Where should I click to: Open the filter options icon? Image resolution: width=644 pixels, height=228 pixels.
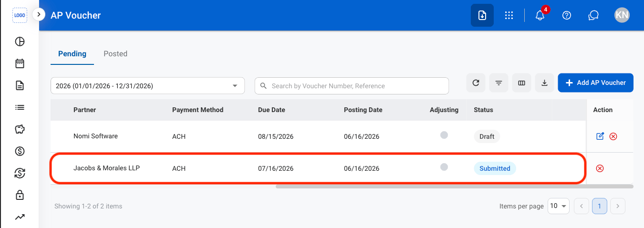click(499, 83)
